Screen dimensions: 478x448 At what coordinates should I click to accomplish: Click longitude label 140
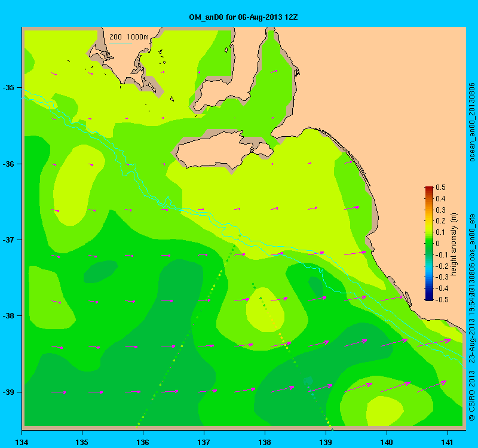coord(387,442)
